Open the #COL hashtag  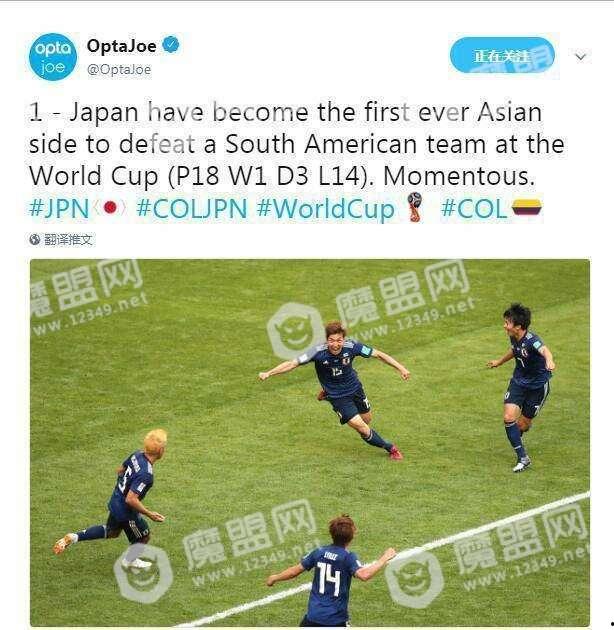point(474,209)
